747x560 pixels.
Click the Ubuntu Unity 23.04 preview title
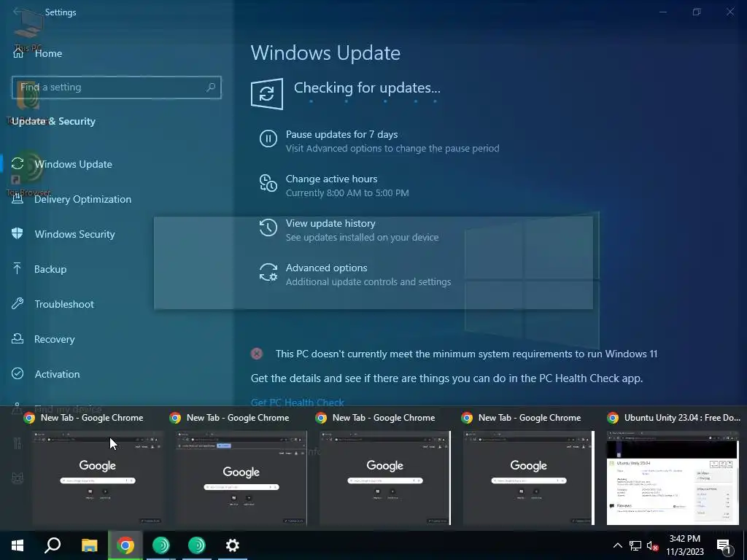pyautogui.click(x=682, y=418)
